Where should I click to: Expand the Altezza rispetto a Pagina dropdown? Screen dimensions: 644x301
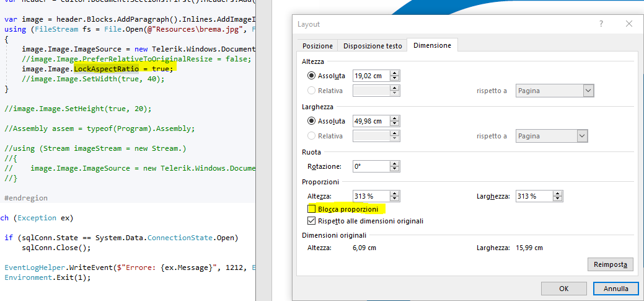pyautogui.click(x=588, y=91)
